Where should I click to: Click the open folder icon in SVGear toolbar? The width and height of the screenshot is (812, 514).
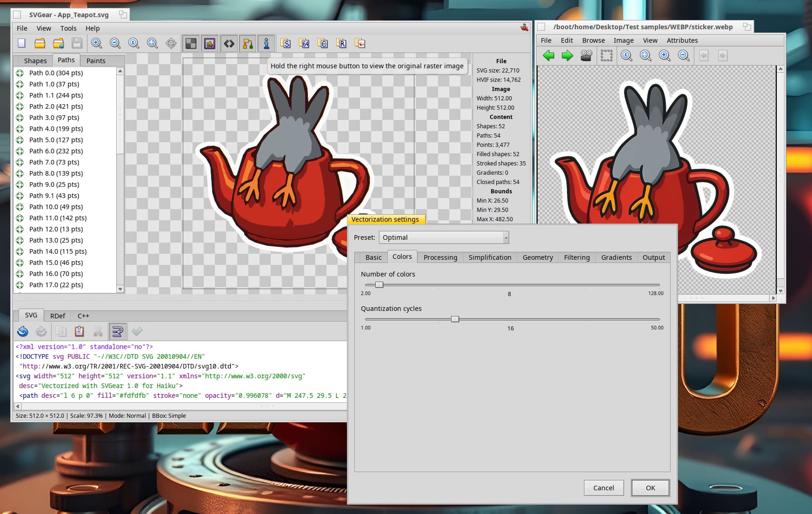click(x=40, y=44)
